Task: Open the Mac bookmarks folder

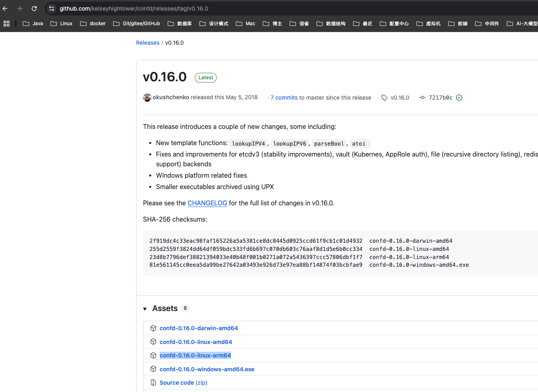Action: [x=246, y=24]
